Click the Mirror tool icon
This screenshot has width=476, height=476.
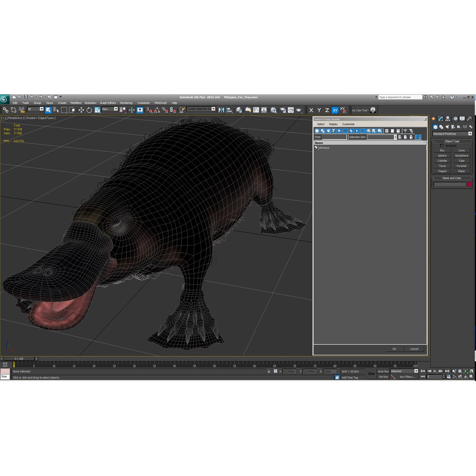click(221, 110)
